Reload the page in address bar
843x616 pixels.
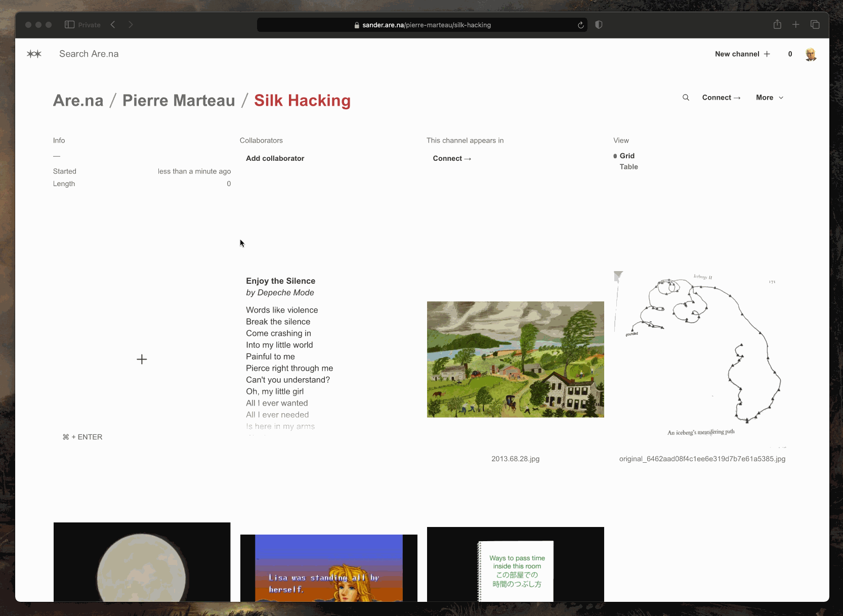click(x=580, y=25)
